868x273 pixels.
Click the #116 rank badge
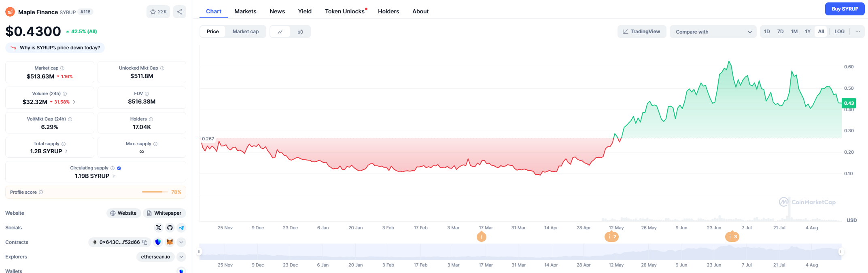click(x=85, y=12)
